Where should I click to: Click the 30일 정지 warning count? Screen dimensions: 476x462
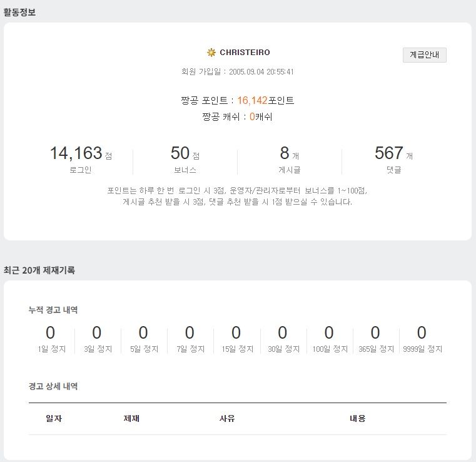[x=283, y=332]
